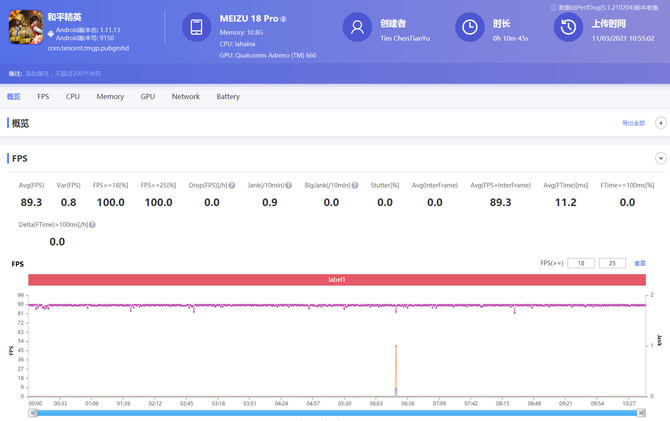The width and height of the screenshot is (670, 421).
Task: Click info icon beside MEIZU 18 Pro
Action: 283,19
